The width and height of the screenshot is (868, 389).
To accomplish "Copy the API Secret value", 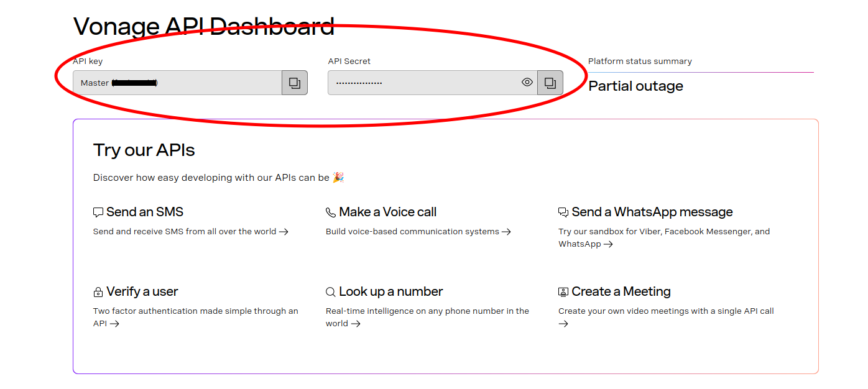I will pyautogui.click(x=550, y=83).
